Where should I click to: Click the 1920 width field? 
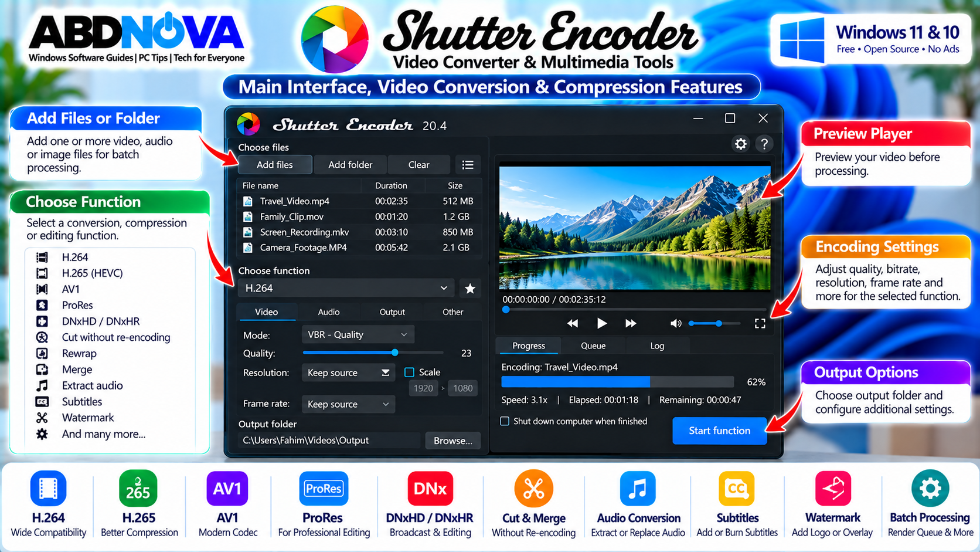423,388
